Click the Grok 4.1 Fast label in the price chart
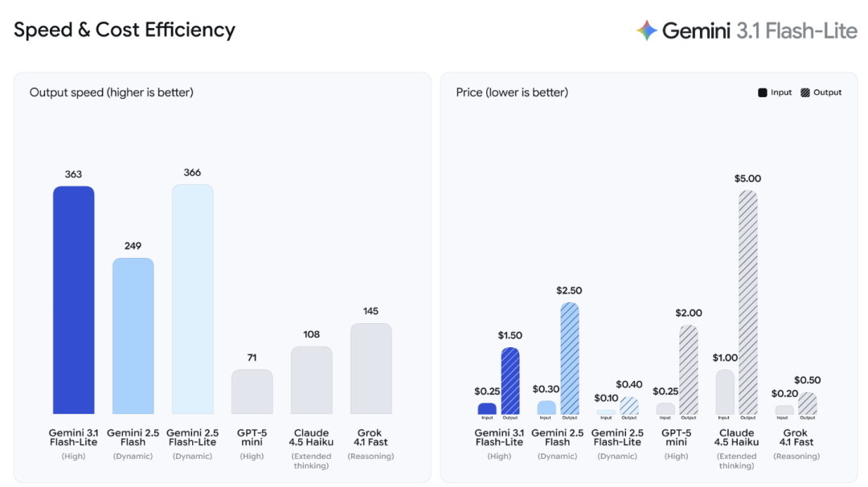868x487 pixels. 797,437
